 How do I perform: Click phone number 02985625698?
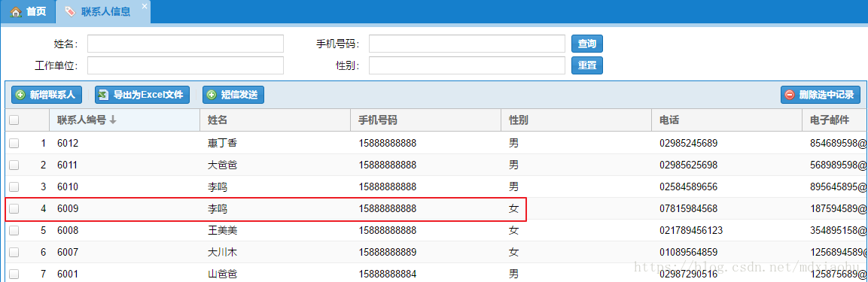click(x=688, y=165)
